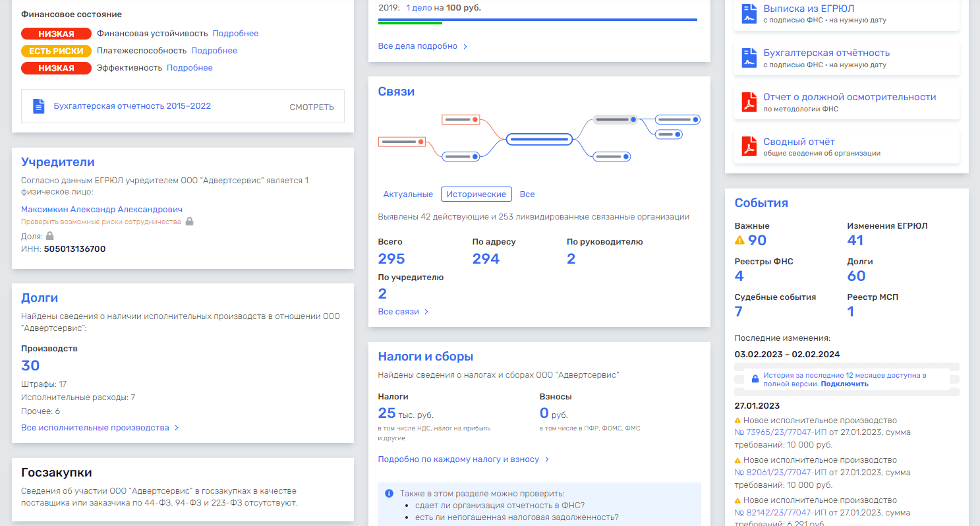Open Подробнее for Платежеспособность
Screen dimensions: 980x526
(x=214, y=51)
